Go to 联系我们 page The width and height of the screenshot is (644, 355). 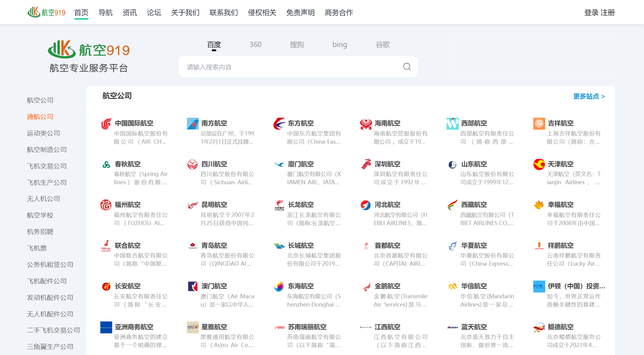point(224,13)
